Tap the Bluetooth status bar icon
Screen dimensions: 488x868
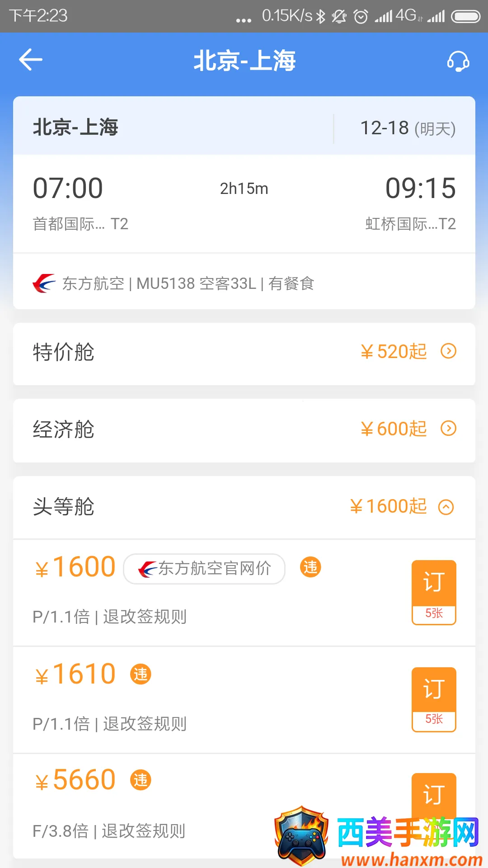(x=321, y=17)
